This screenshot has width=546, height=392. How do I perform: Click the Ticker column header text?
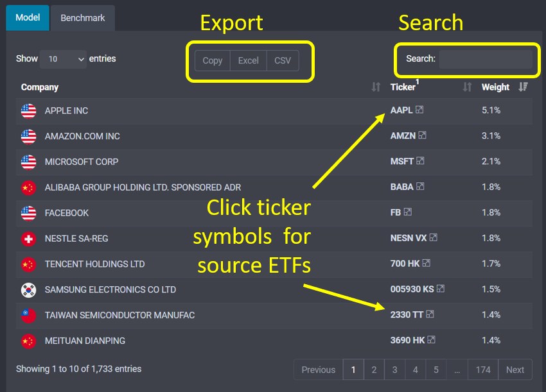(x=403, y=87)
